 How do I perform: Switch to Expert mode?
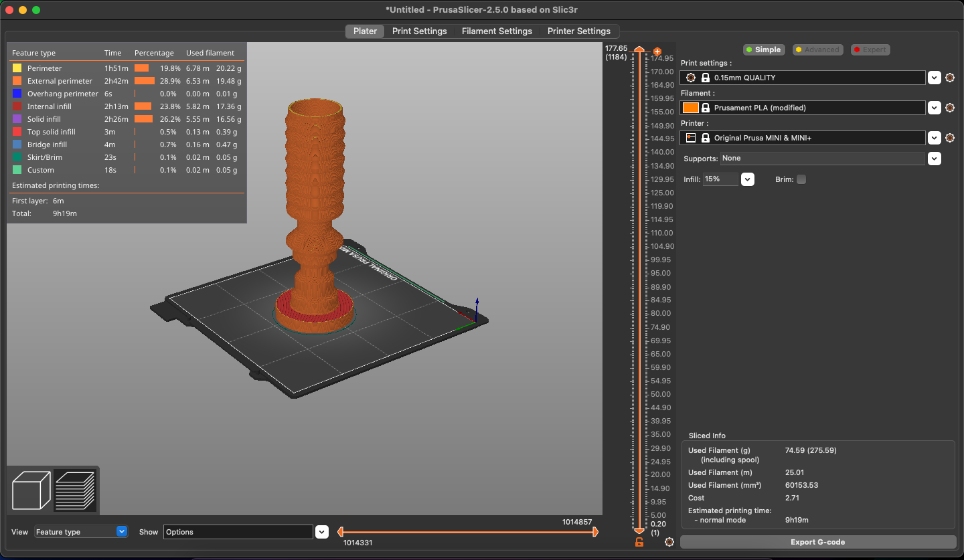870,50
